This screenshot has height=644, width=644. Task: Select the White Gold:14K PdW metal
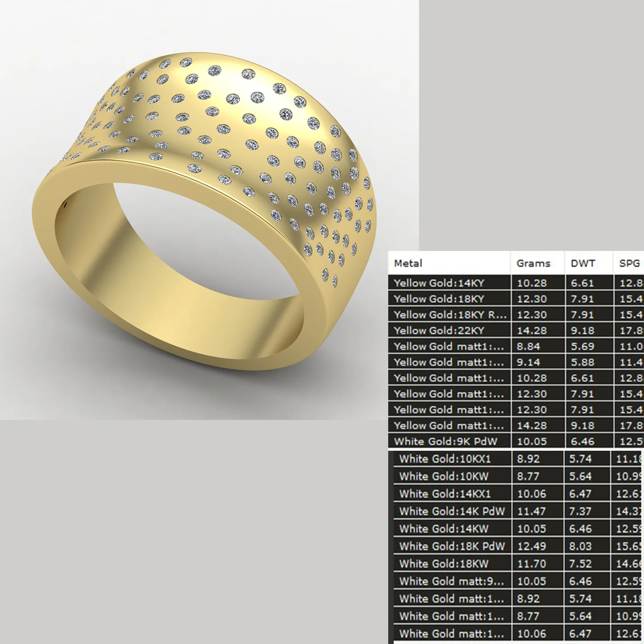[452, 511]
